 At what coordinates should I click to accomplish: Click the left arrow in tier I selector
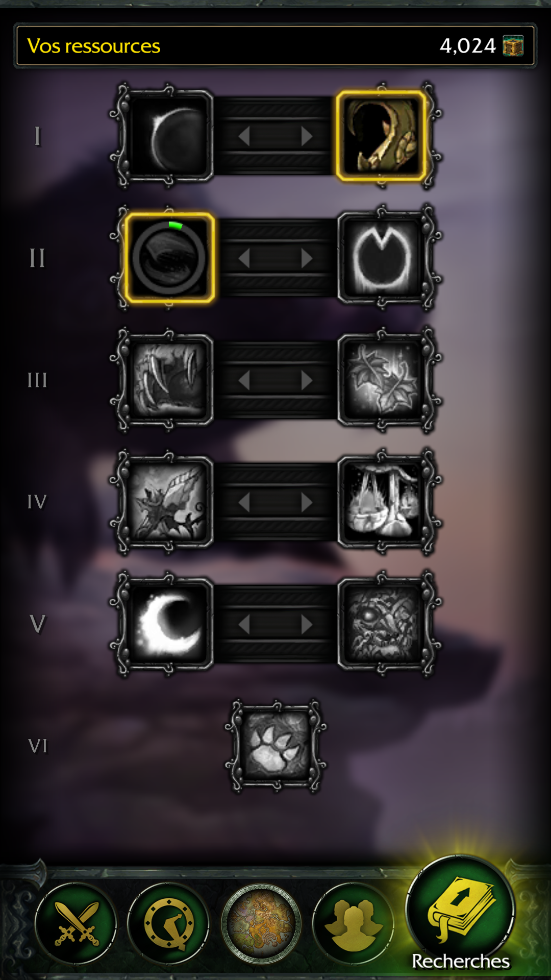[x=244, y=136]
